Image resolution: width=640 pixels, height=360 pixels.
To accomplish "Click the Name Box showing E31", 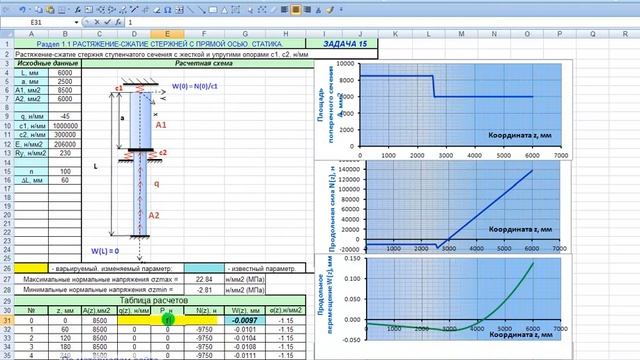I will (x=36, y=22).
